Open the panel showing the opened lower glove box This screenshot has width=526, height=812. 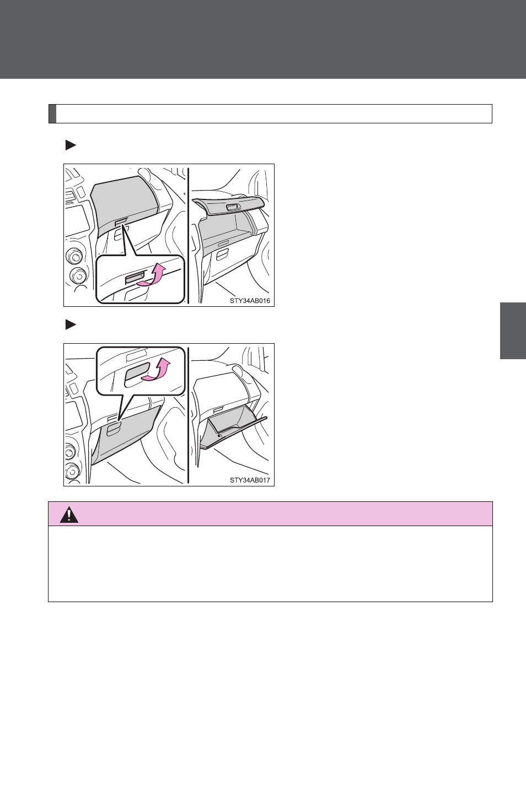coord(232,414)
